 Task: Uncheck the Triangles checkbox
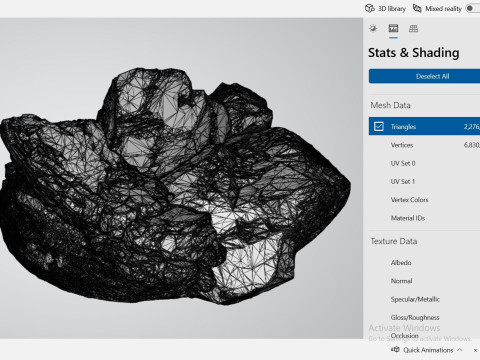pos(379,126)
